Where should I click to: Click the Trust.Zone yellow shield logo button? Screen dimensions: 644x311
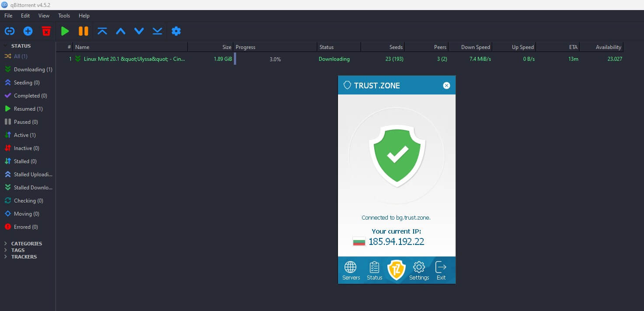coord(397,270)
